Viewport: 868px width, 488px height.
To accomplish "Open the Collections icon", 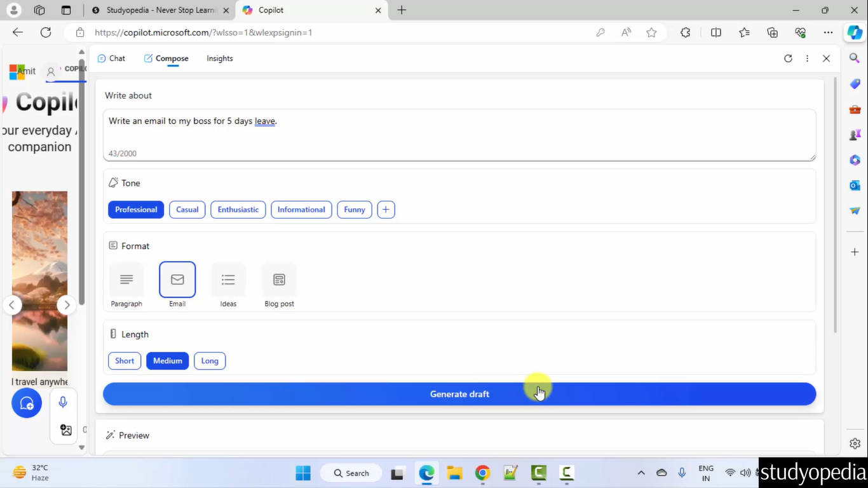I will click(772, 32).
